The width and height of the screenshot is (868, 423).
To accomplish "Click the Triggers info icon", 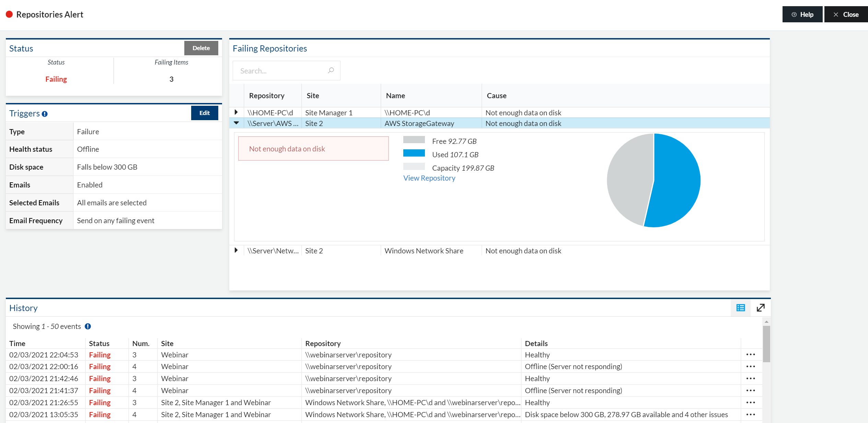I will (x=45, y=114).
